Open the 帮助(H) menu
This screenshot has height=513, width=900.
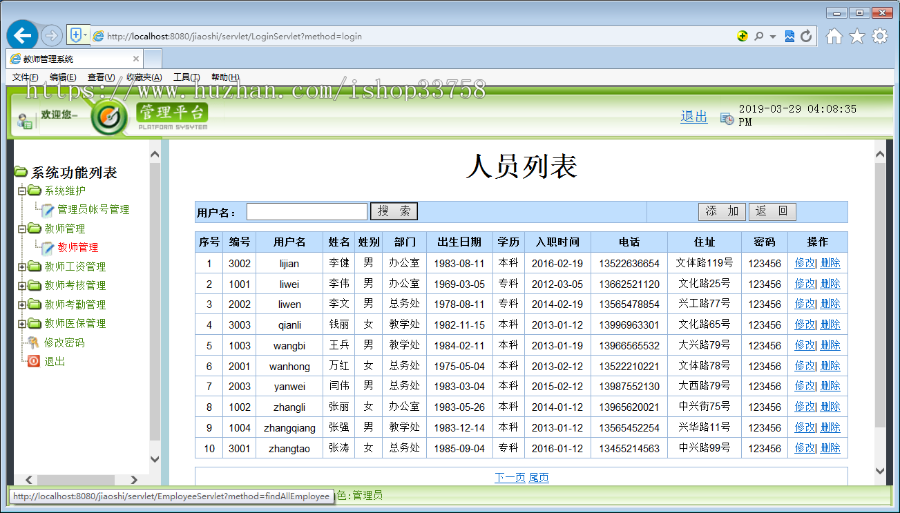pos(225,77)
